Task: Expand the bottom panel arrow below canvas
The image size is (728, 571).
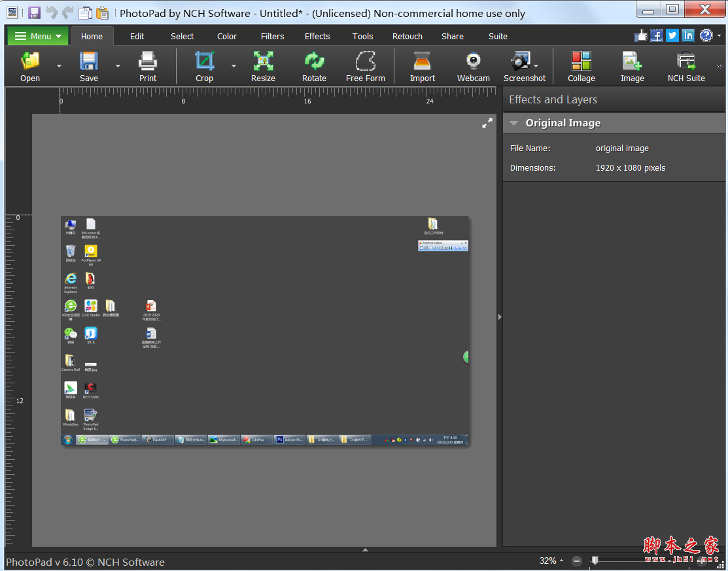Action: (366, 549)
